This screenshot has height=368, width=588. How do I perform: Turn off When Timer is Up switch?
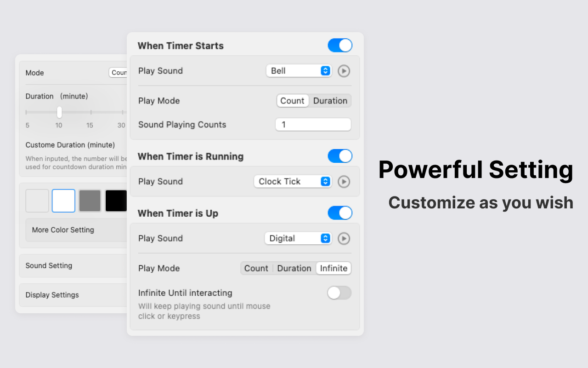pos(340,213)
